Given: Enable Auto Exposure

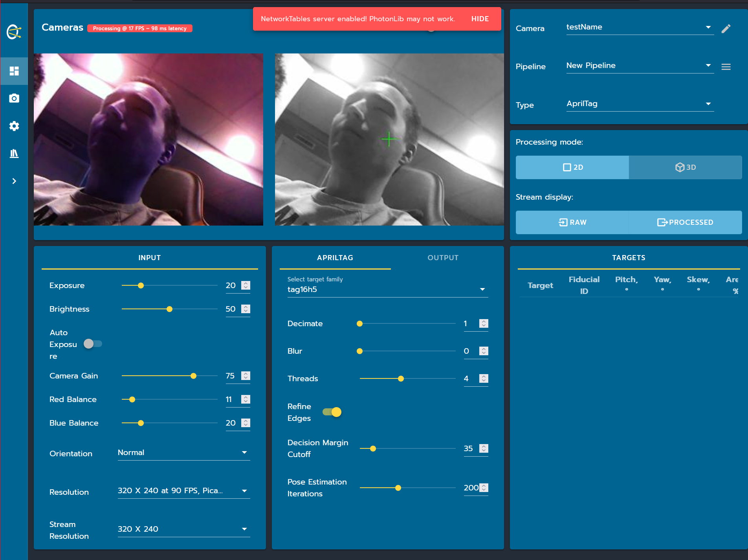Looking at the screenshot, I should click(93, 344).
